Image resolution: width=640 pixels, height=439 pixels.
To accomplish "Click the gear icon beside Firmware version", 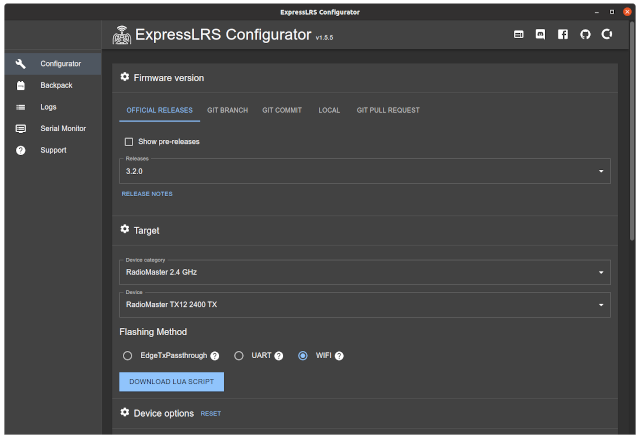I will tap(124, 77).
